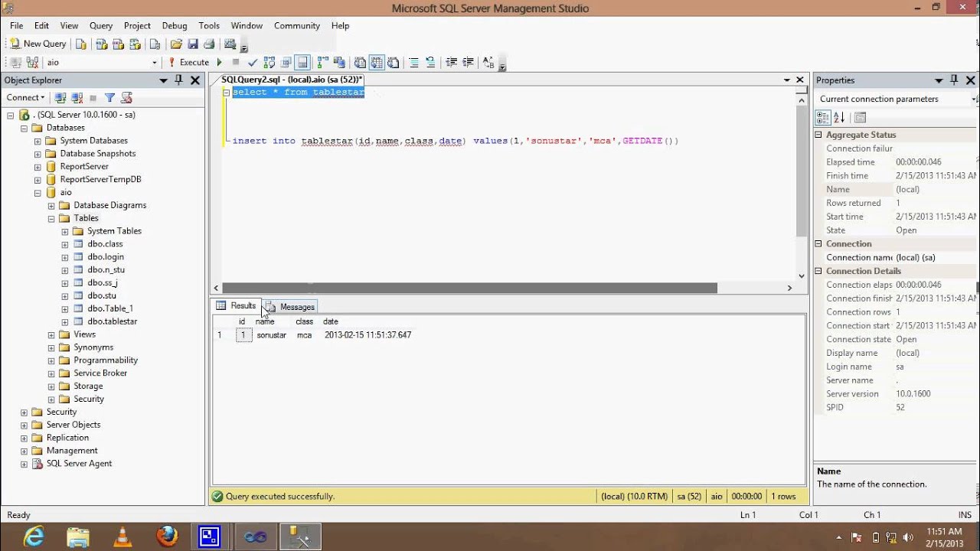Open VLC media player from the taskbar

click(x=122, y=536)
